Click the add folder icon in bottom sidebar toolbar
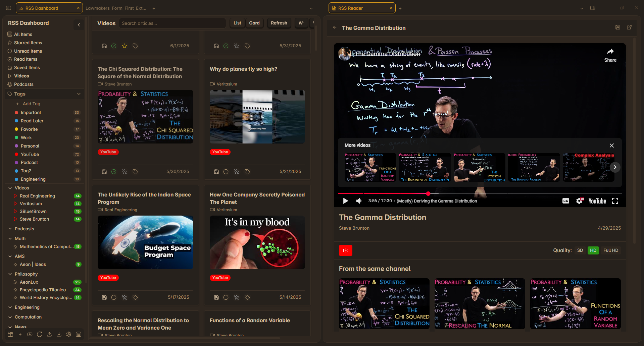Viewport: 644px width, 346px height. pyautogui.click(x=10, y=334)
